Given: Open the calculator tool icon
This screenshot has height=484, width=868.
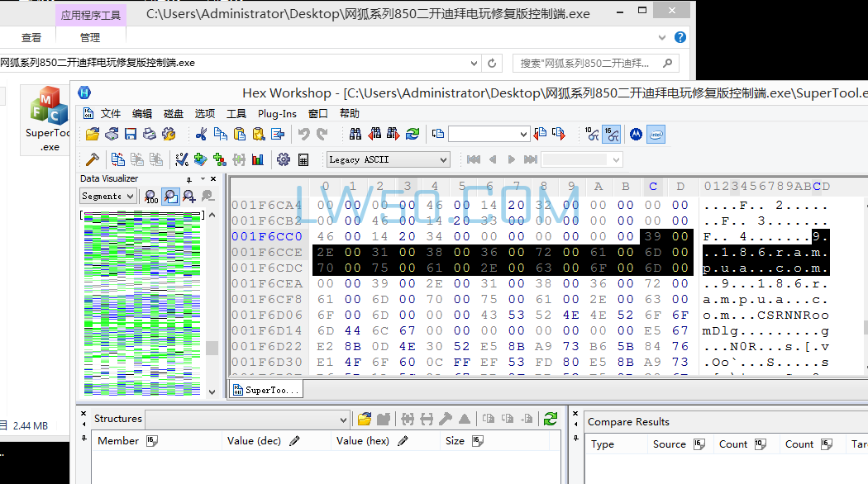Looking at the screenshot, I should [x=303, y=159].
